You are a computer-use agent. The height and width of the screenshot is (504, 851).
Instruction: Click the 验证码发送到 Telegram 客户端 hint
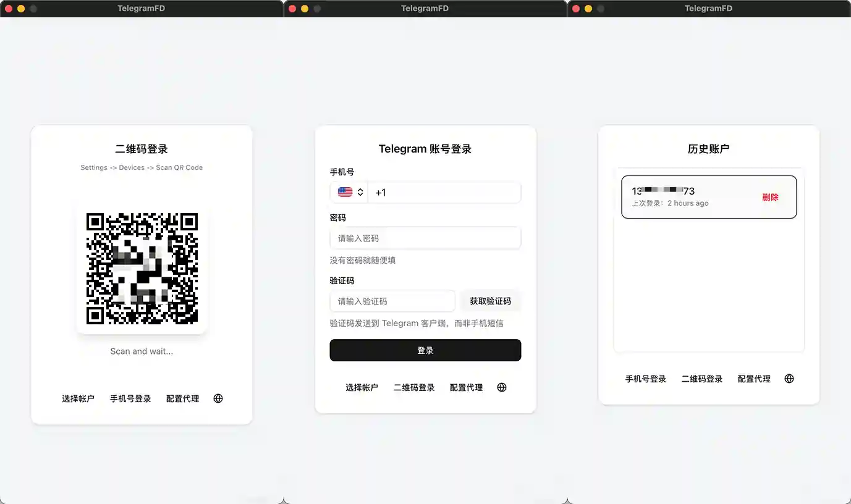click(x=417, y=323)
